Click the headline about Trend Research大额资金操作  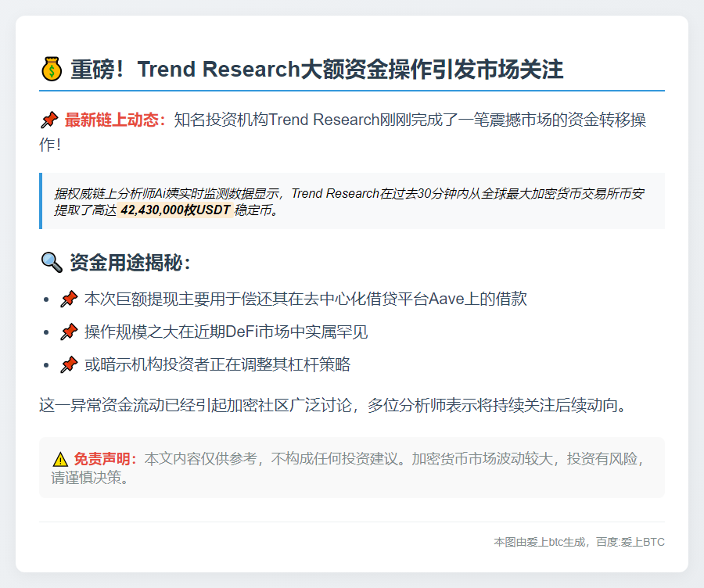[316, 70]
